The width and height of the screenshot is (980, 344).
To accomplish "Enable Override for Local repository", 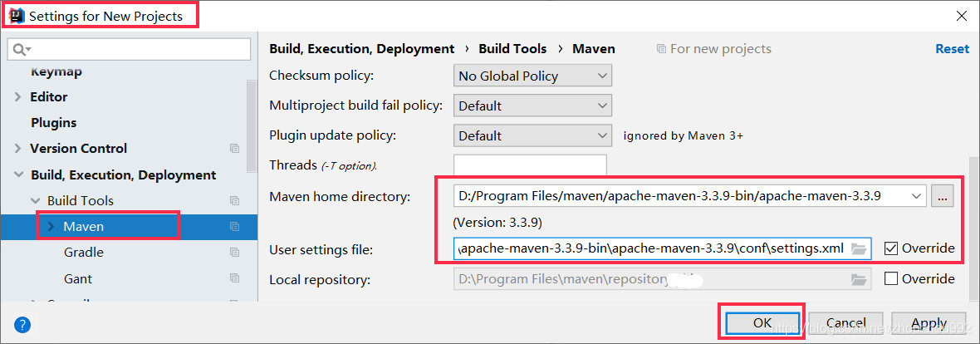I will (891, 278).
